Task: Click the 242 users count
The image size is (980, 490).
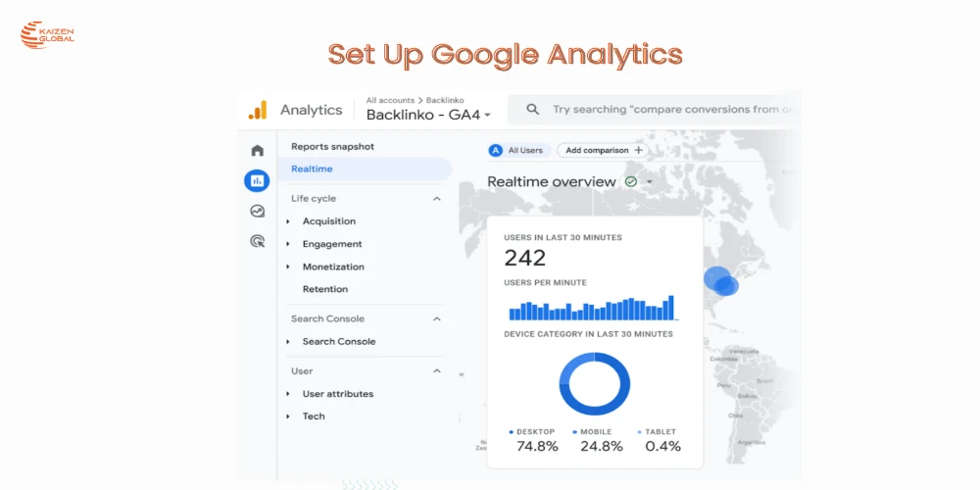Action: click(525, 258)
